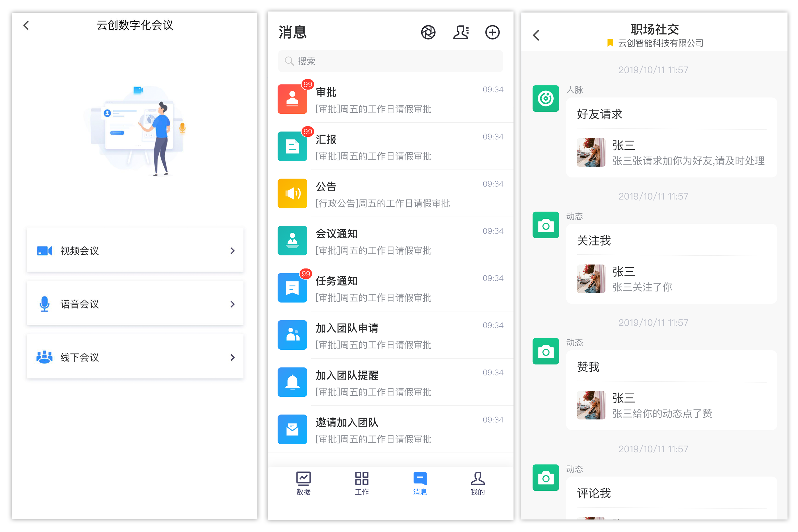The image size is (798, 532).
Task: Open the 加入团队提醒 message title
Action: (x=347, y=375)
